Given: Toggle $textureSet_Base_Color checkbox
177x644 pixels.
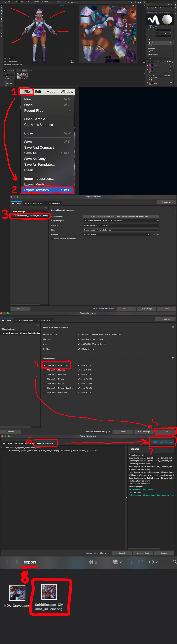Looking at the screenshot, I should click(45, 365).
